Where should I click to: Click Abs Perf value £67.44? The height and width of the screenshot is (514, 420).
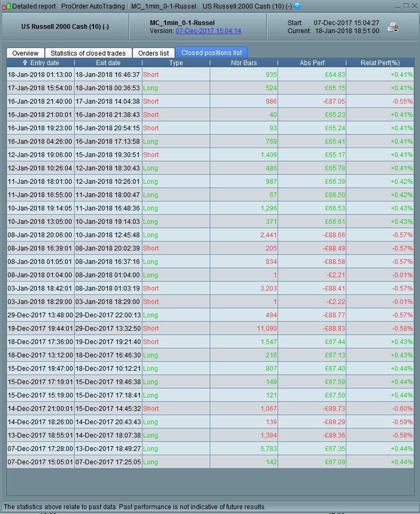(335, 342)
